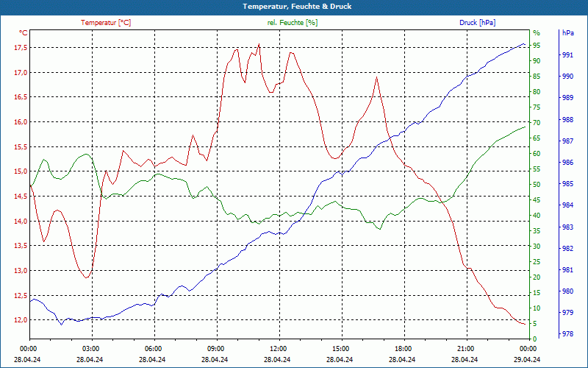Click the 21:00 time axis label
Screen dimensions: 588x368
465,348
